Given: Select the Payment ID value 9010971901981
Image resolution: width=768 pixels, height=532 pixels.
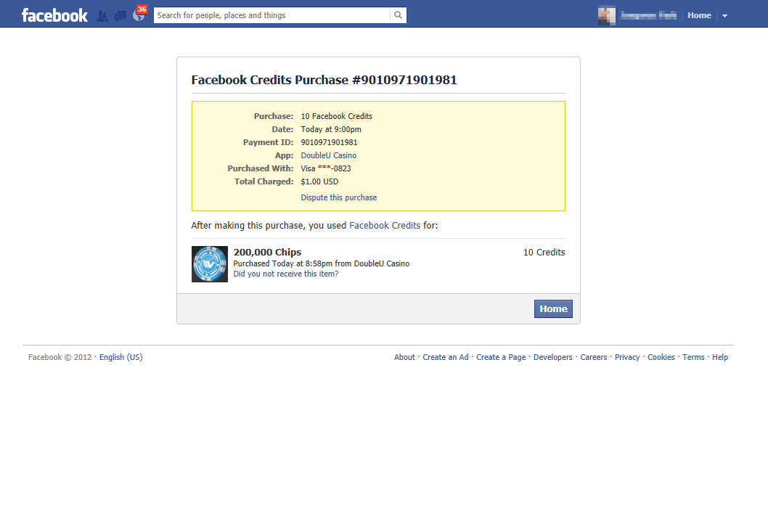Looking at the screenshot, I should coord(329,142).
